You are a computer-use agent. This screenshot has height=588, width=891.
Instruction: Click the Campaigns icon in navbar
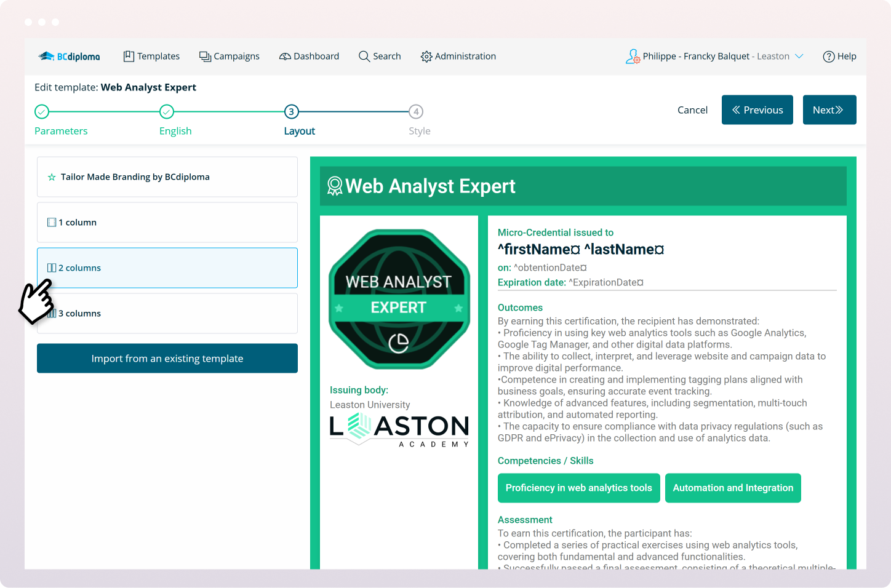click(205, 57)
